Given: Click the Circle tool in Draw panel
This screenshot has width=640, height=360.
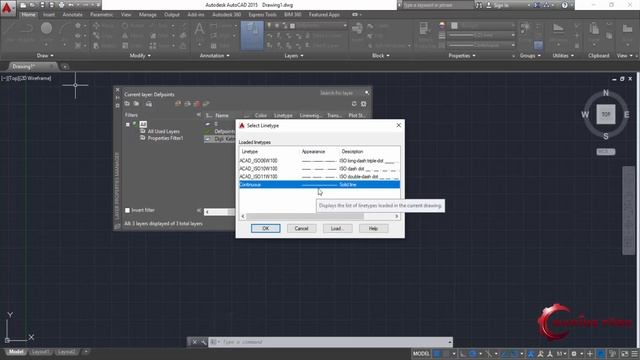Looking at the screenshot, I should 47,28.
